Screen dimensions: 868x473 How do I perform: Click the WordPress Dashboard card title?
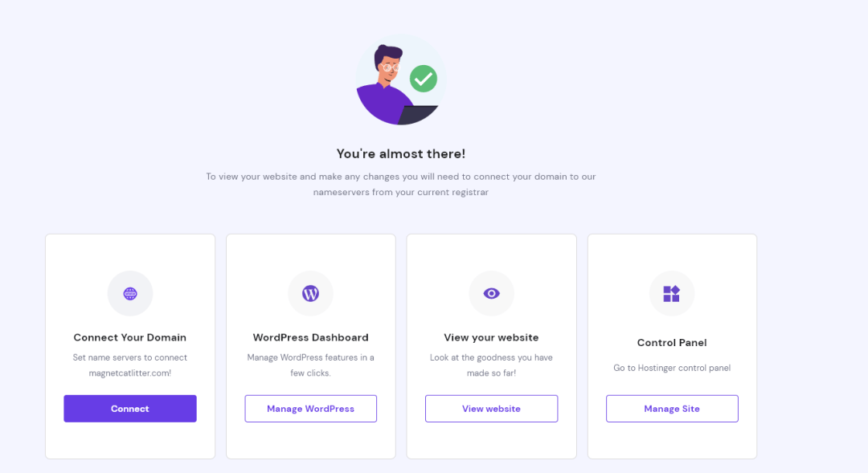[x=310, y=337]
